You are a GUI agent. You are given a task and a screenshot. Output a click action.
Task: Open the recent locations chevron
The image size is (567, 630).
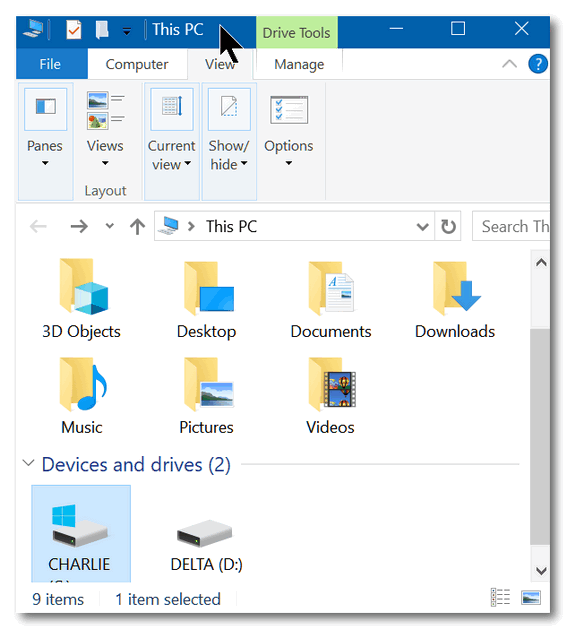pyautogui.click(x=109, y=226)
